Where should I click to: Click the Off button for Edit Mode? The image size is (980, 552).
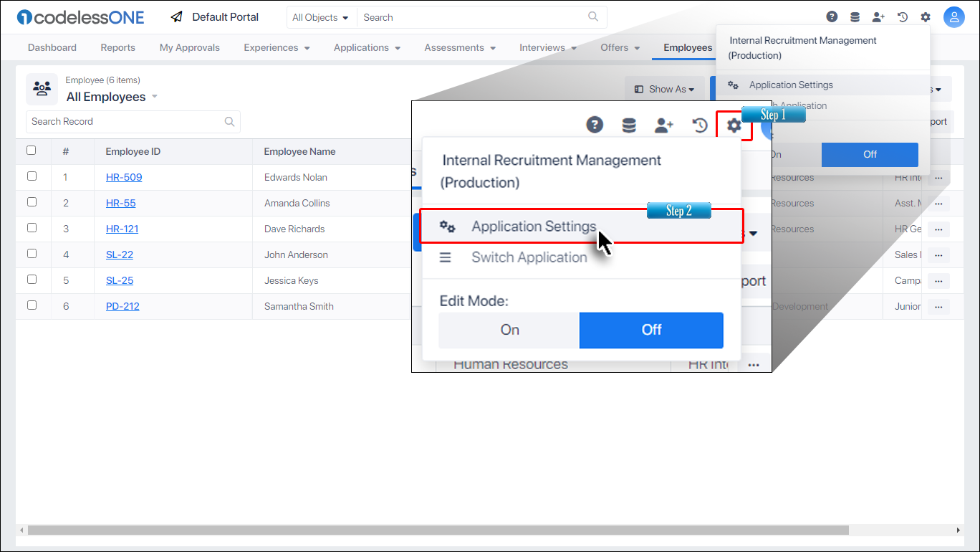tap(650, 330)
